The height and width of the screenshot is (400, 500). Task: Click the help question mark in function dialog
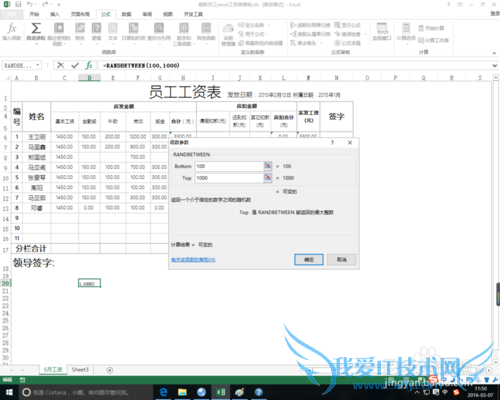332,143
